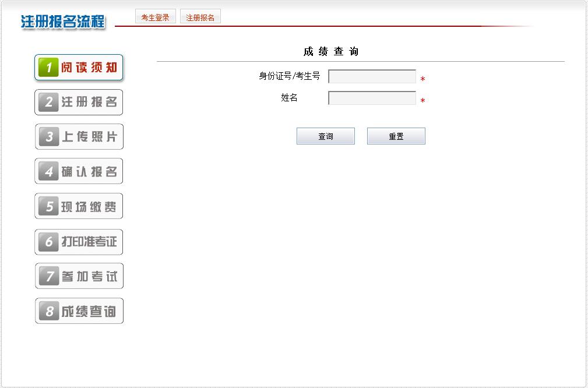Select step 7 参加考试

coord(79,276)
